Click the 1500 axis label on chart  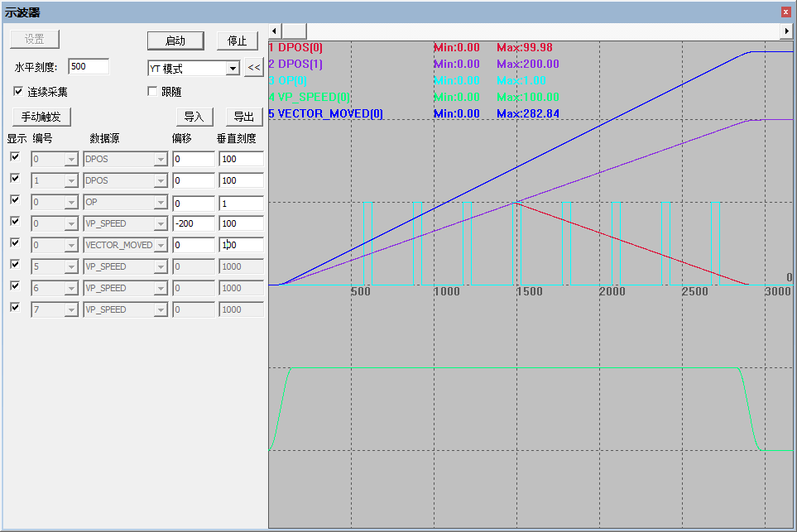click(x=530, y=292)
